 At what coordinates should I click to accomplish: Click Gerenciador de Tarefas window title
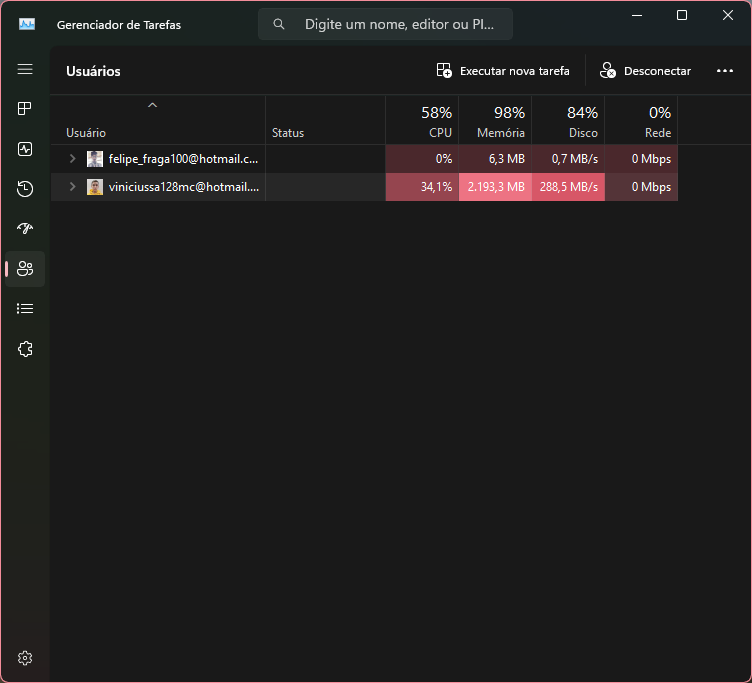pos(119,25)
